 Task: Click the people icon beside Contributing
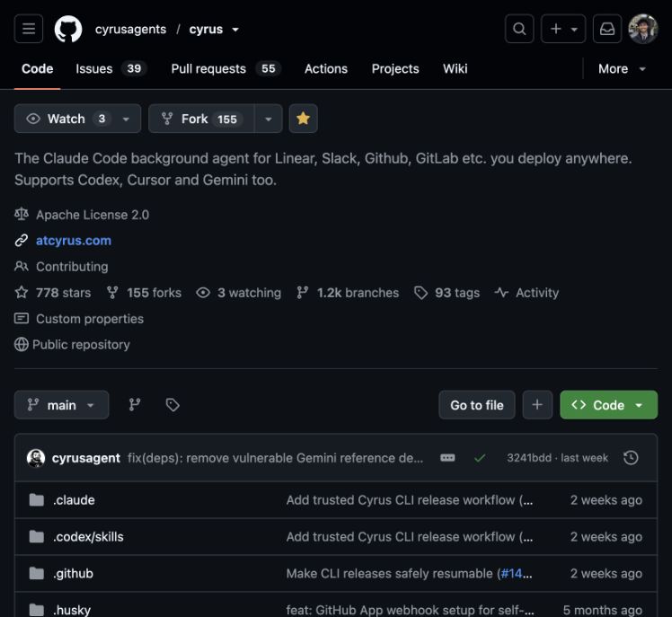22,267
